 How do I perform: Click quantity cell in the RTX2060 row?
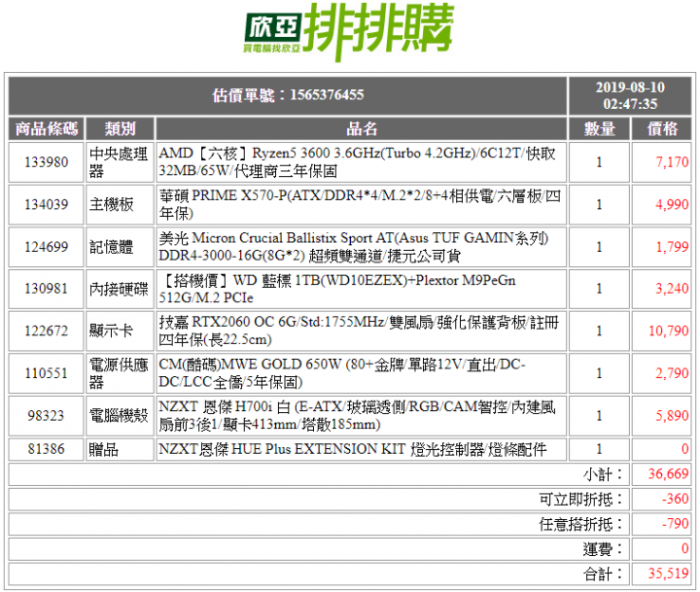point(599,331)
